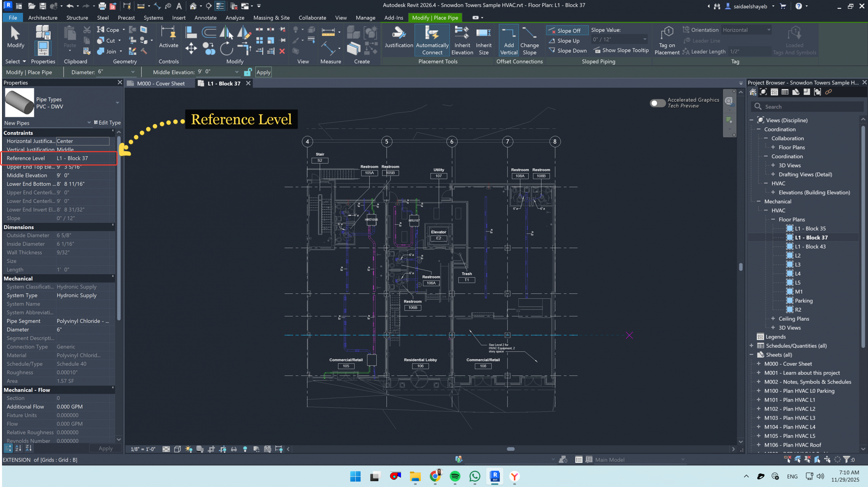
Task: Open the Systems ribbon tab
Action: pyautogui.click(x=153, y=18)
